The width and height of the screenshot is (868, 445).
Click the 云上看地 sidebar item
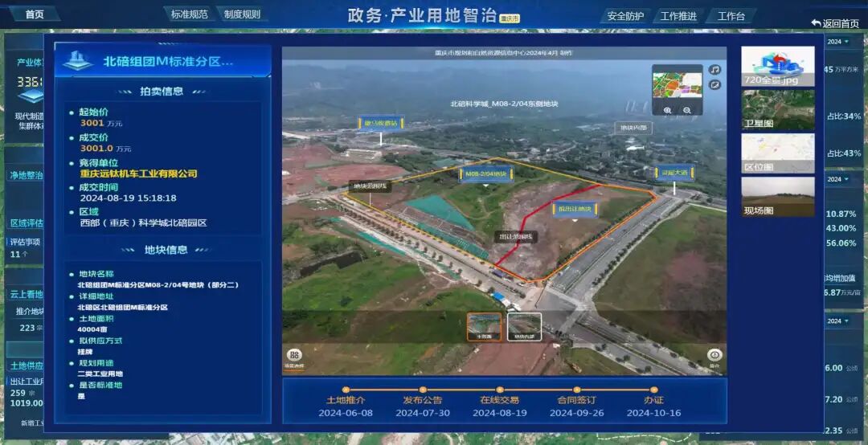[26, 294]
